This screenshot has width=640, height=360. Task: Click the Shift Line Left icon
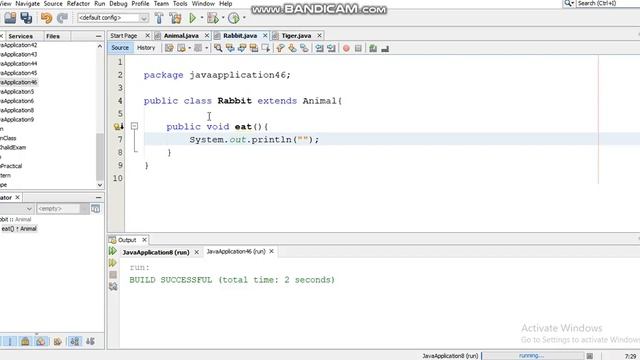(x=319, y=48)
